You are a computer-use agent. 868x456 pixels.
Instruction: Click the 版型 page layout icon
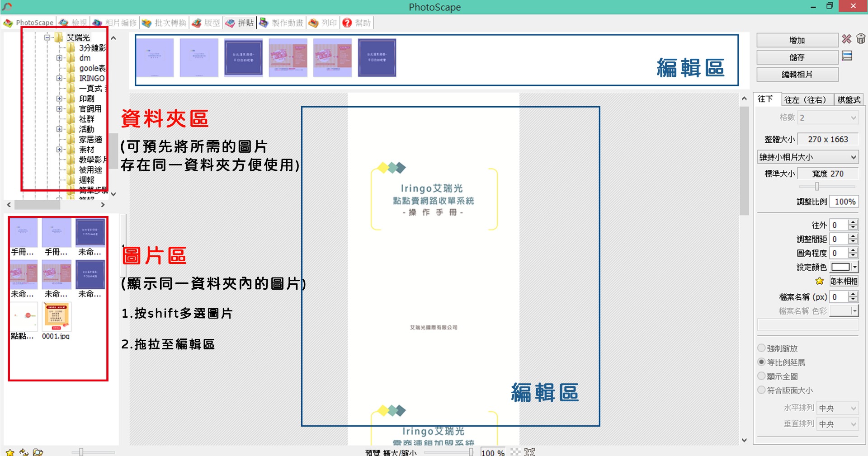(x=196, y=23)
